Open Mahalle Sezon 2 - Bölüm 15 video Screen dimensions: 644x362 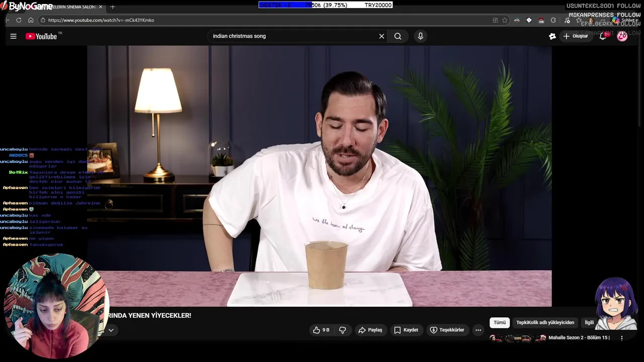579,338
